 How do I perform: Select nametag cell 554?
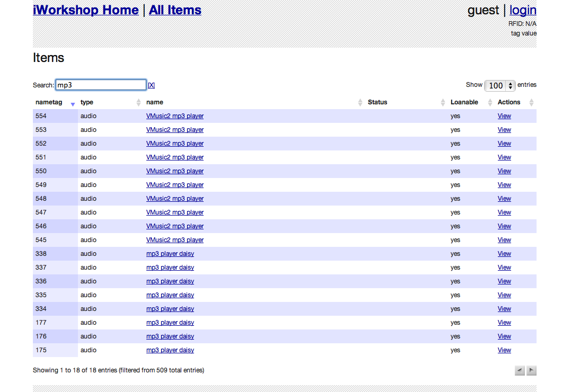(x=55, y=116)
